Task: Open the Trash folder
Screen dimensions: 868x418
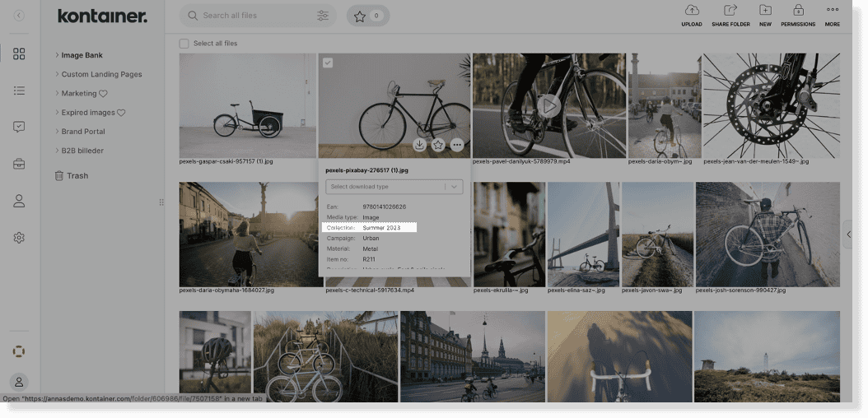Action: click(x=77, y=176)
